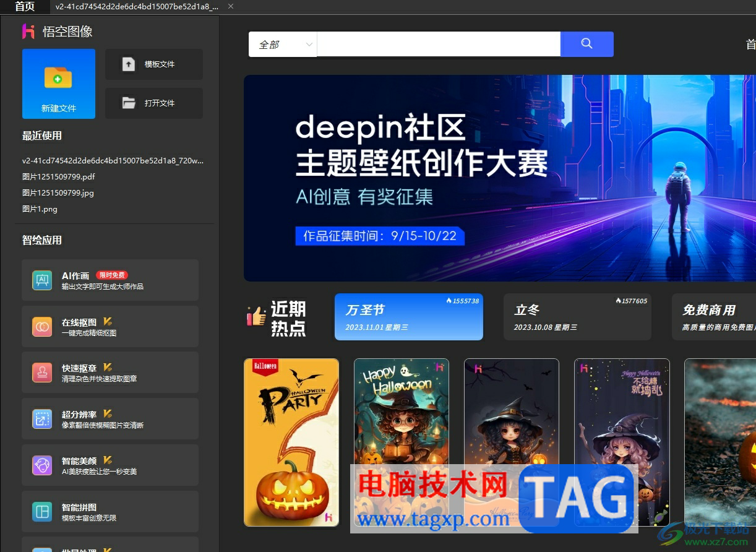Open the 在线抠图 application entry
Screen dimensions: 756x552
point(110,327)
